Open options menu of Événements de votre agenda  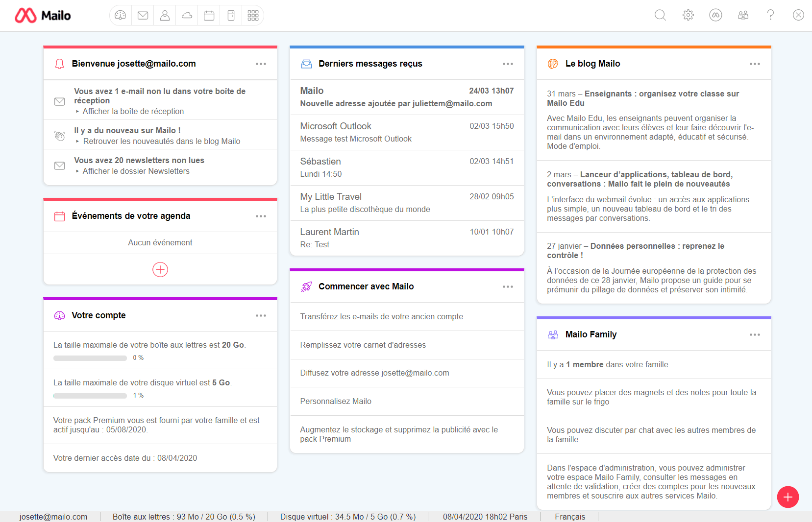pos(261,216)
